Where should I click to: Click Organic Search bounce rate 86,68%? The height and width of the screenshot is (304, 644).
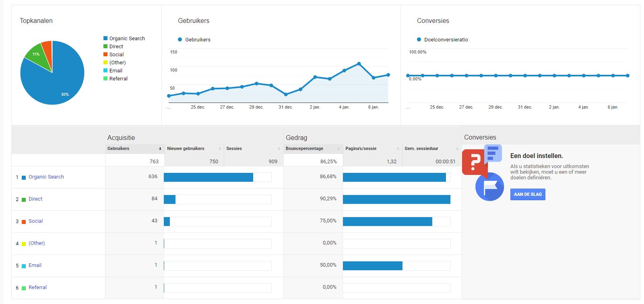pyautogui.click(x=328, y=177)
